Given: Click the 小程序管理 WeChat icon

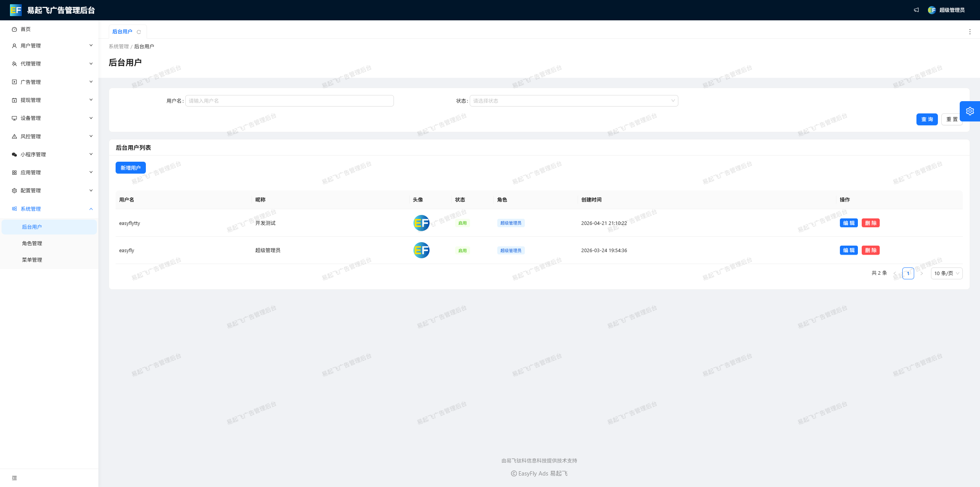Looking at the screenshot, I should 14,154.
